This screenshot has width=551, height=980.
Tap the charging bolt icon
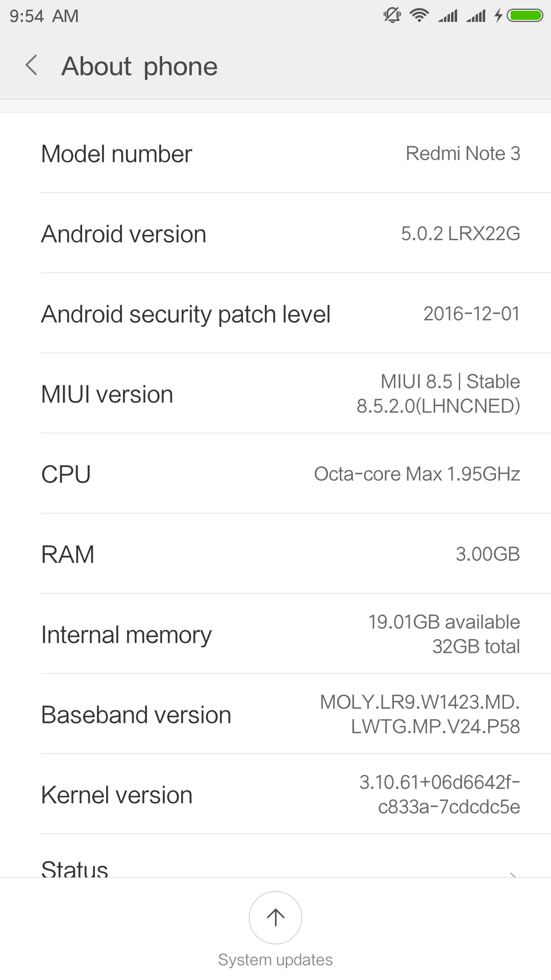(x=498, y=16)
